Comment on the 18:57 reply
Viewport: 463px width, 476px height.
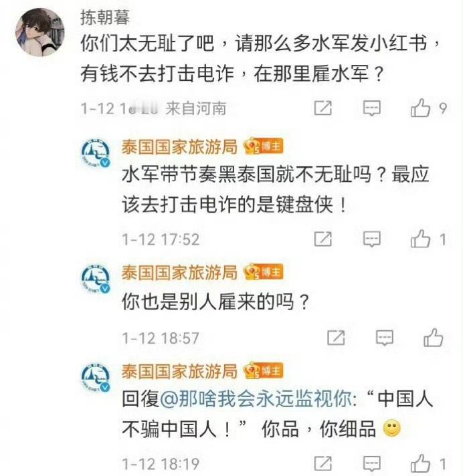(385, 338)
